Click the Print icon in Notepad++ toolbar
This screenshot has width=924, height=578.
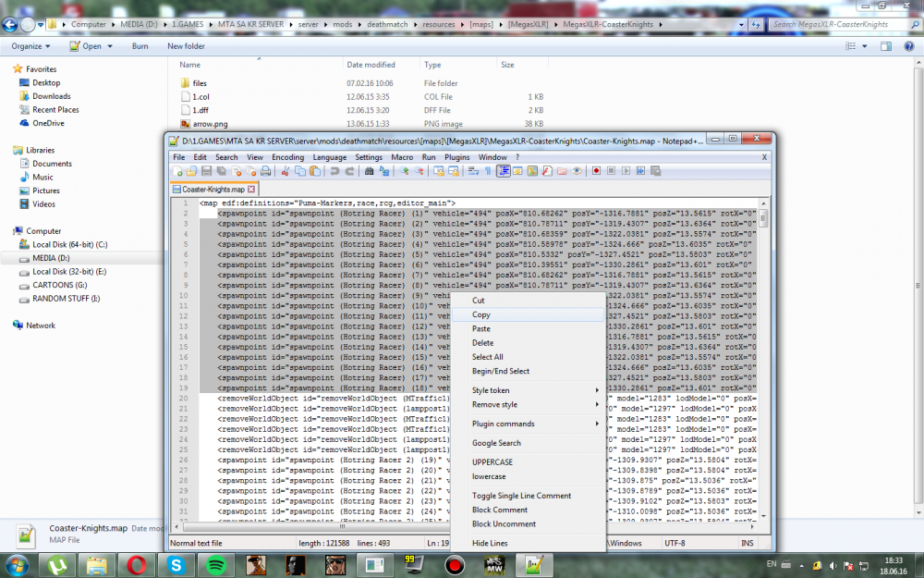[265, 171]
